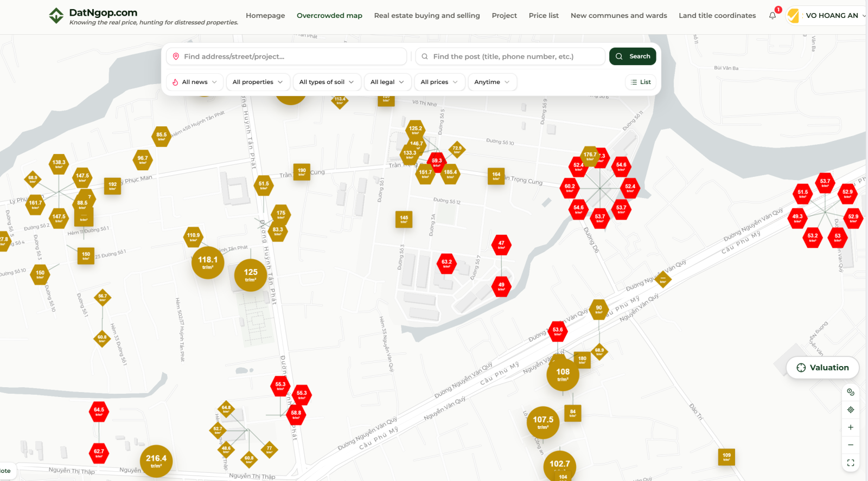Select the red 58.8 hexagon marker
This screenshot has height=481, width=868.
pos(296,414)
